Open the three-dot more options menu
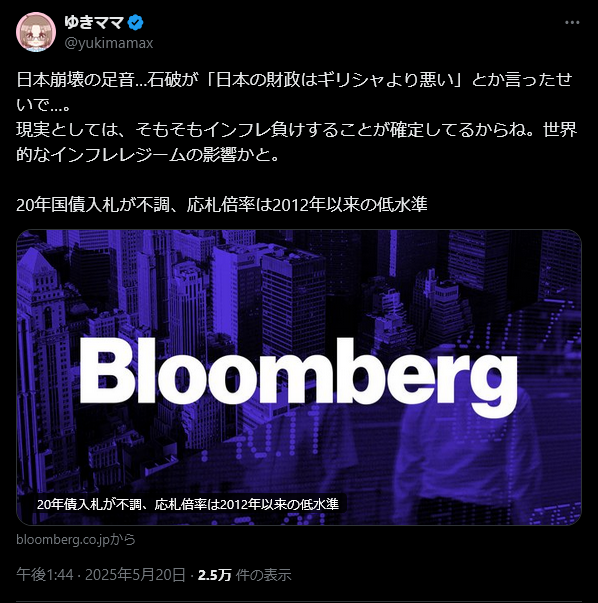 pos(572,23)
